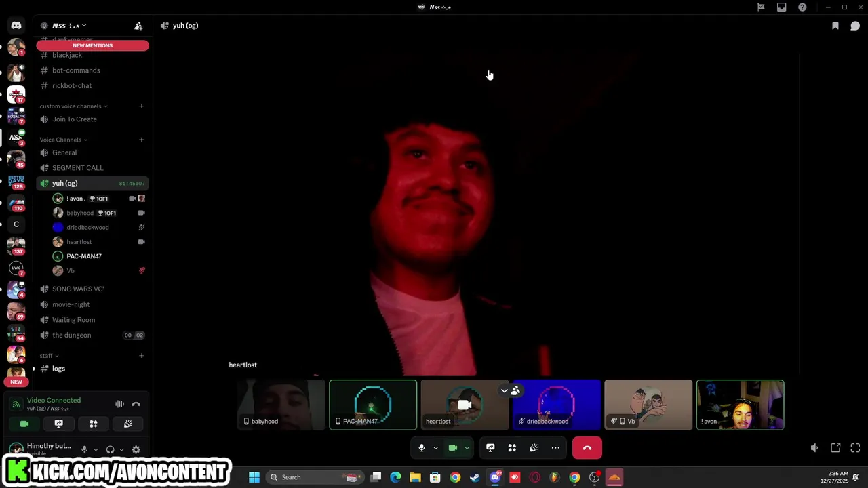Open the chat icon at top right
The width and height of the screenshot is (868, 488).
855,26
